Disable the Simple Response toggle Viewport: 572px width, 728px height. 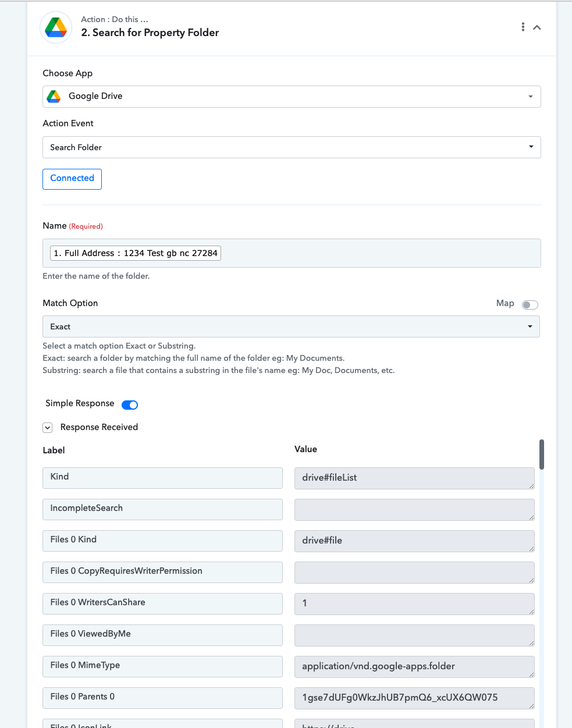point(130,405)
